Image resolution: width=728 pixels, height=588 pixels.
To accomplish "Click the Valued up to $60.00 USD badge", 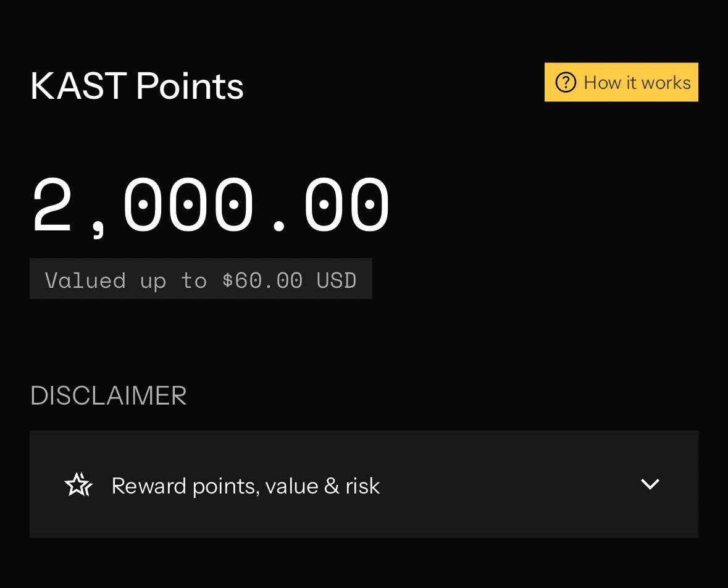I will tap(201, 279).
